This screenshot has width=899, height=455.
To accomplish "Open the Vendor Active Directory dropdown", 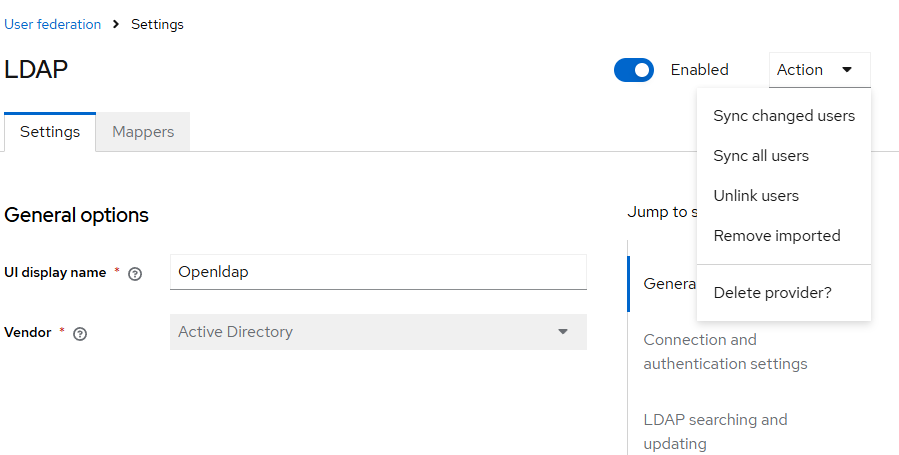I will 378,332.
